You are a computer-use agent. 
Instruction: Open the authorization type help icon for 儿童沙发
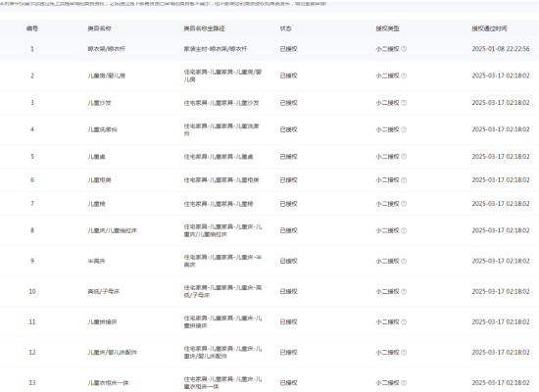(x=404, y=103)
